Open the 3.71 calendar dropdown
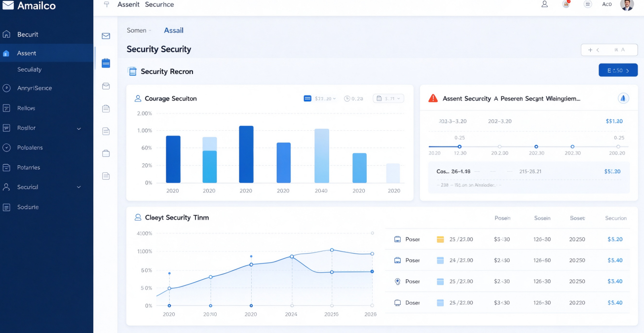 click(388, 99)
